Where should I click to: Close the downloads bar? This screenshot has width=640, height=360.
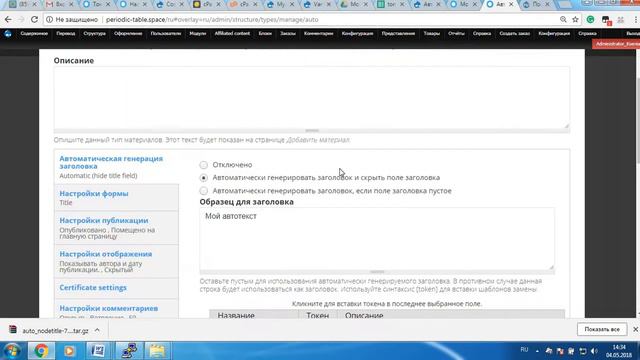[635, 329]
